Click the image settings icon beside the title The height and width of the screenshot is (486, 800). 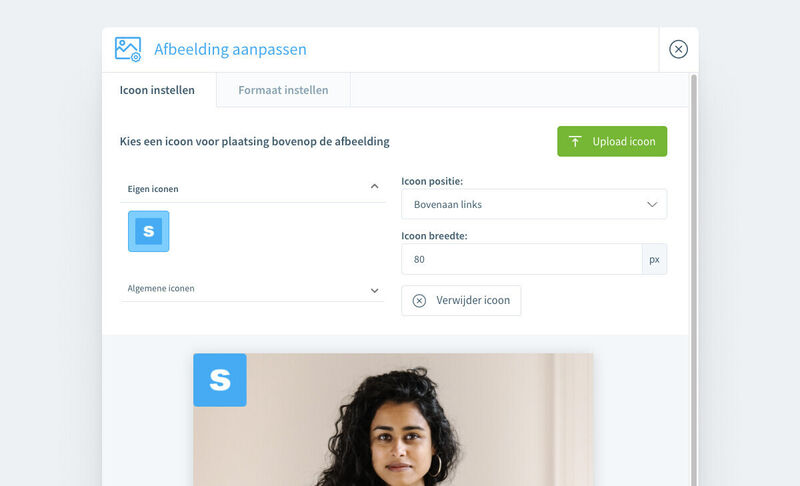(x=128, y=49)
